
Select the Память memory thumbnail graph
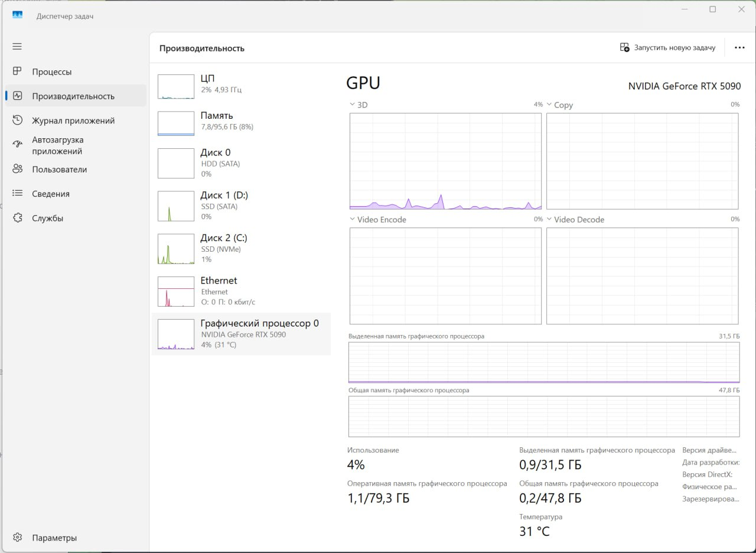tap(176, 123)
